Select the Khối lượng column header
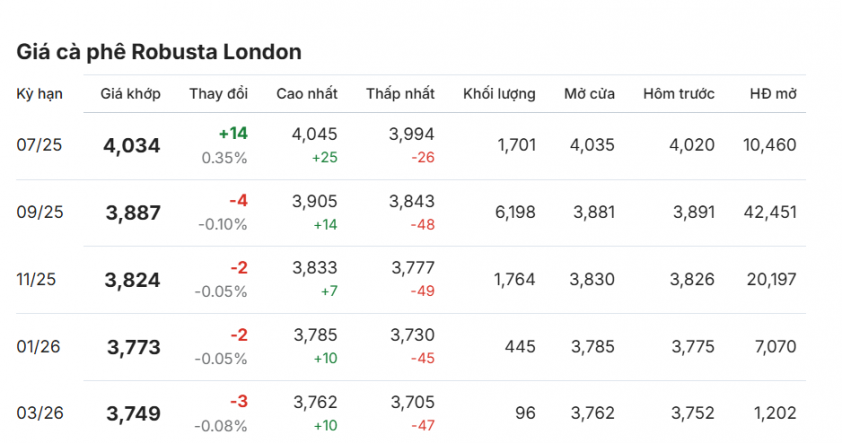This screenshot has width=842, height=443. coord(499,94)
